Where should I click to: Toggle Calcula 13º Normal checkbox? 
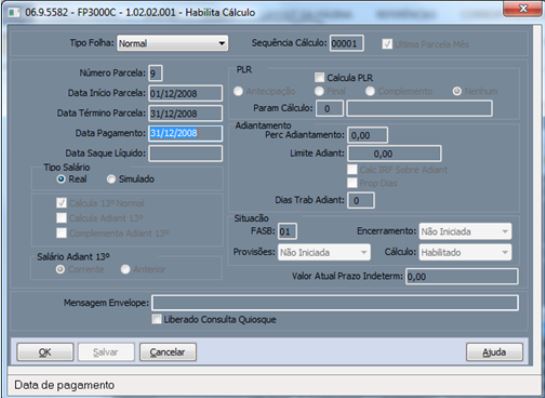coord(62,203)
